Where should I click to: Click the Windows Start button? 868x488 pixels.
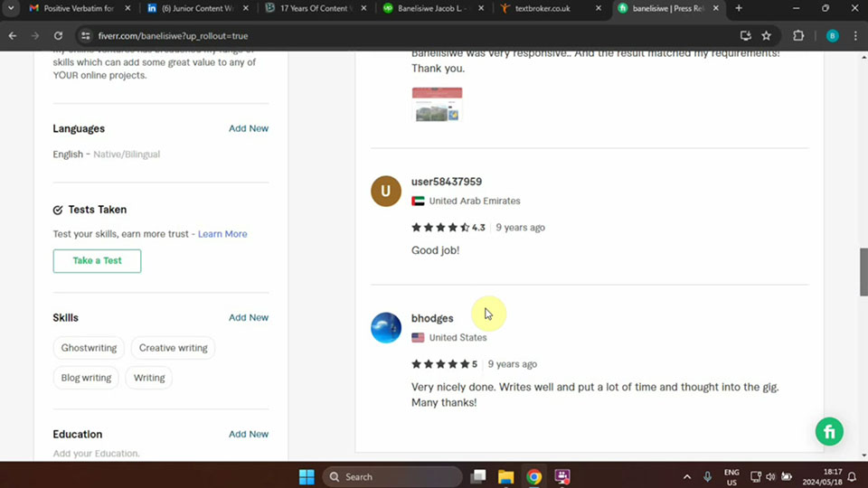307,477
